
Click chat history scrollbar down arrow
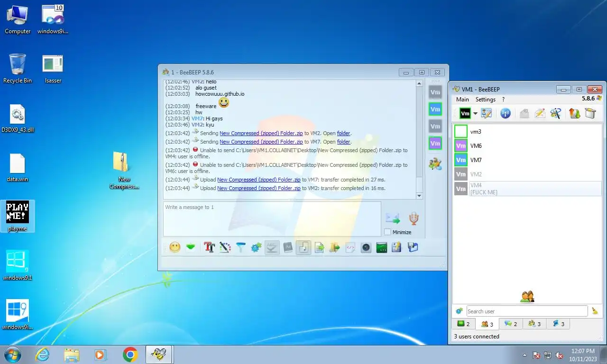tap(419, 196)
